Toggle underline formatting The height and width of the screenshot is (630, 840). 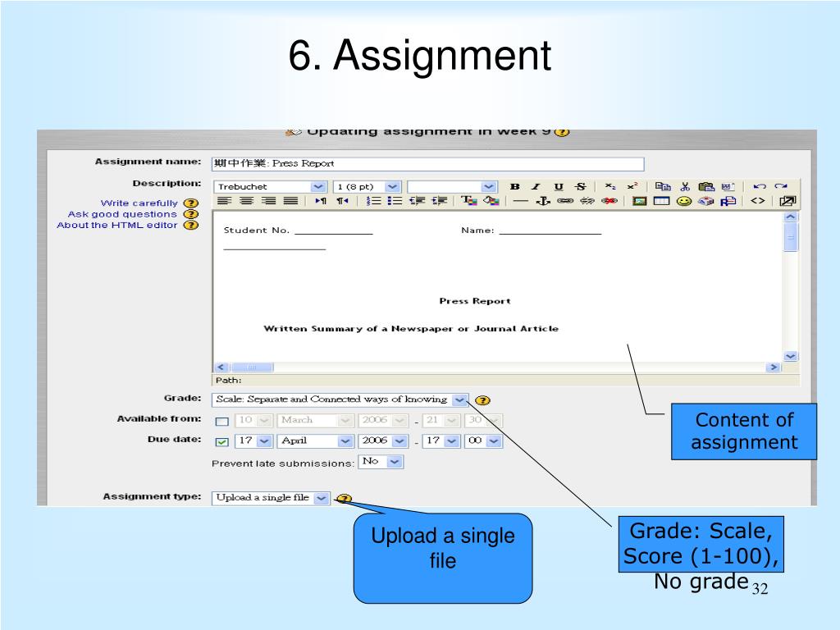click(559, 186)
